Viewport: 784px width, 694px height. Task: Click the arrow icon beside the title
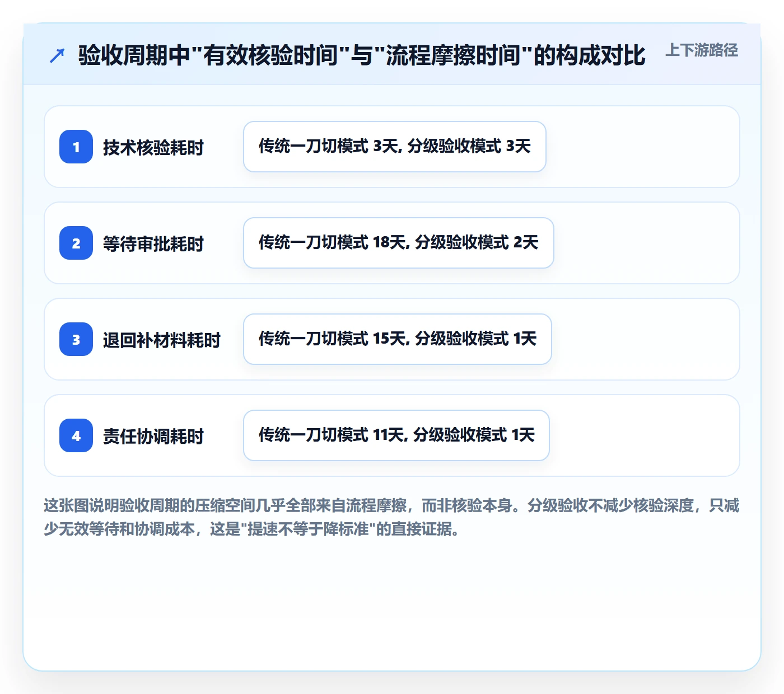click(57, 55)
